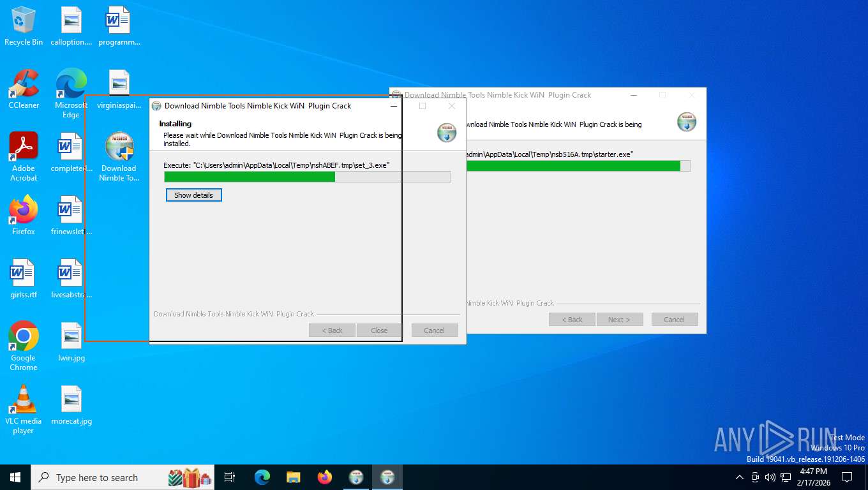Click the NSIS logo in front installer header
The width and height of the screenshot is (868, 490).
pos(447,132)
